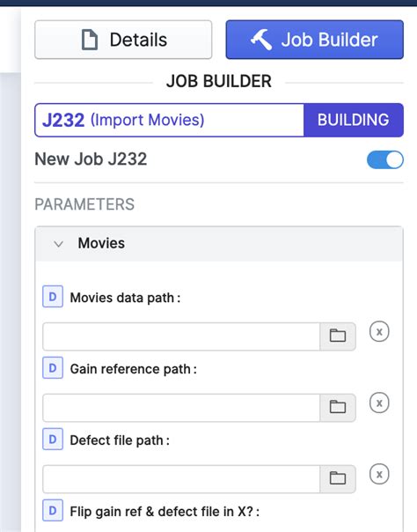Click the Movies section header
The image size is (417, 532).
click(x=219, y=244)
